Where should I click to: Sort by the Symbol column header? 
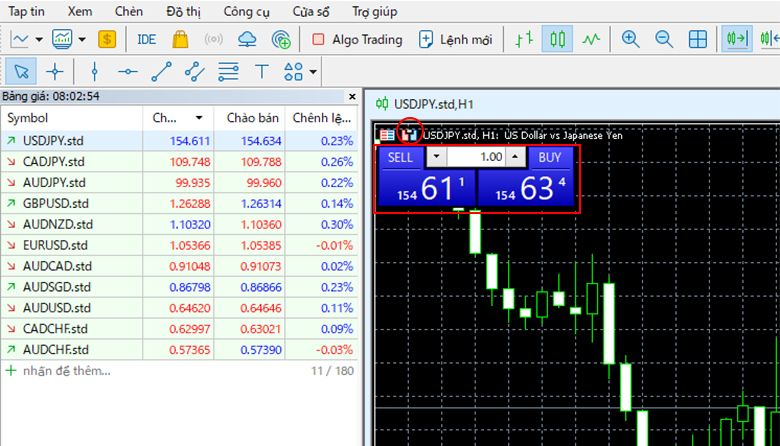point(72,118)
